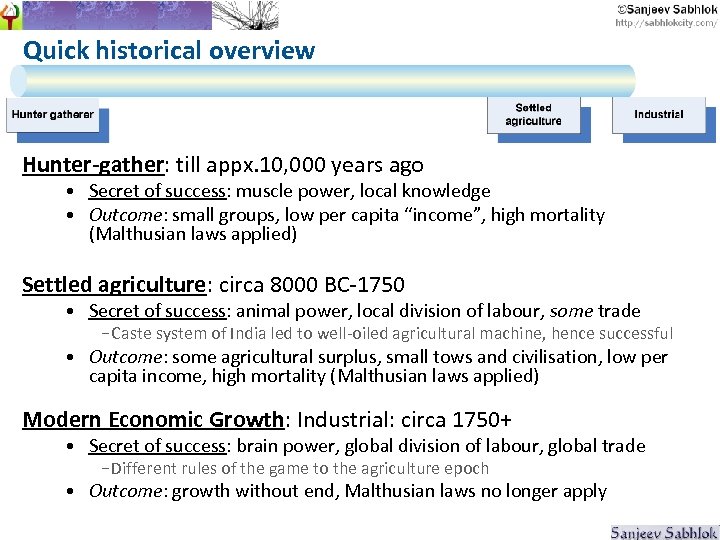720x540 pixels.
Task: Click the logo icon in header corner
Action: 10,15
